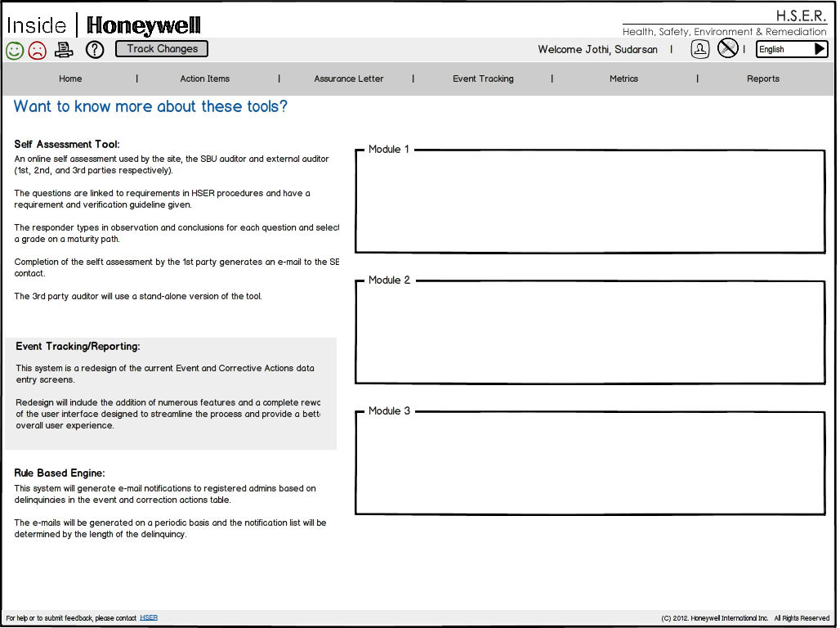The height and width of the screenshot is (628, 840).
Task: Open help via the question mark icon
Action: 95,50
